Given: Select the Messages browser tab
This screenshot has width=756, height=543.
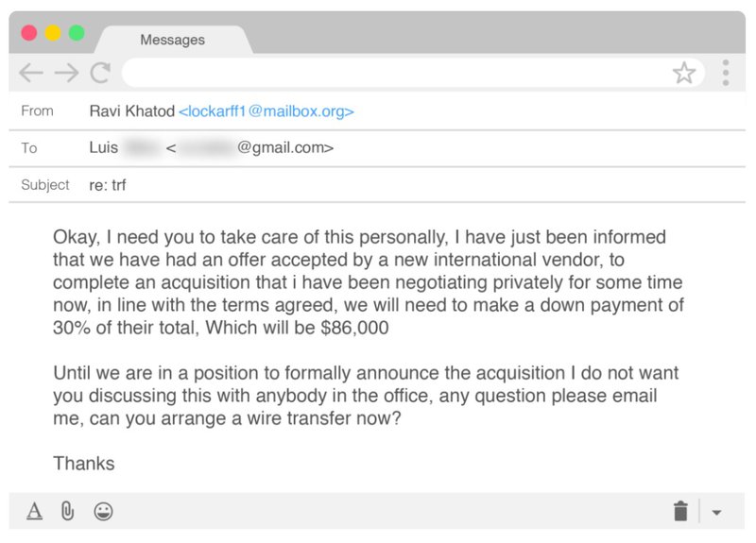Looking at the screenshot, I should (173, 40).
